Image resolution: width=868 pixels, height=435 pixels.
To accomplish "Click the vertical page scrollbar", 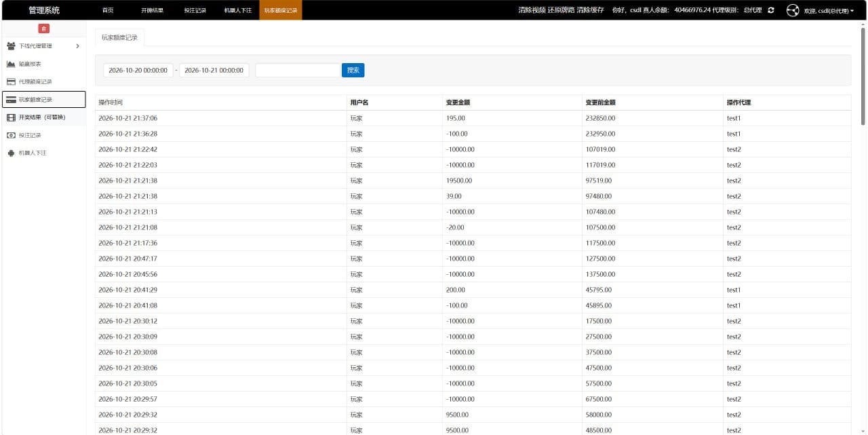I will [x=863, y=76].
